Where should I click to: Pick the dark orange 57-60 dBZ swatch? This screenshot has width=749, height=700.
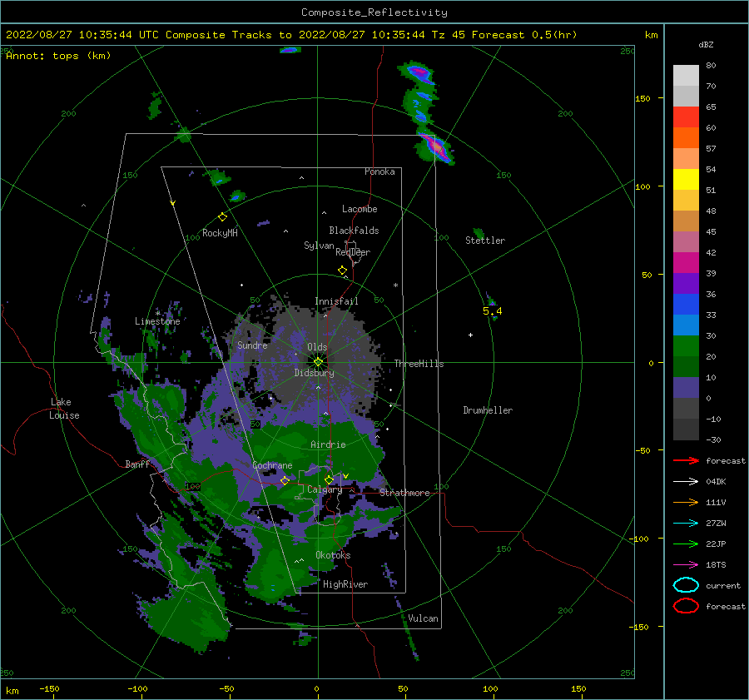(x=686, y=138)
